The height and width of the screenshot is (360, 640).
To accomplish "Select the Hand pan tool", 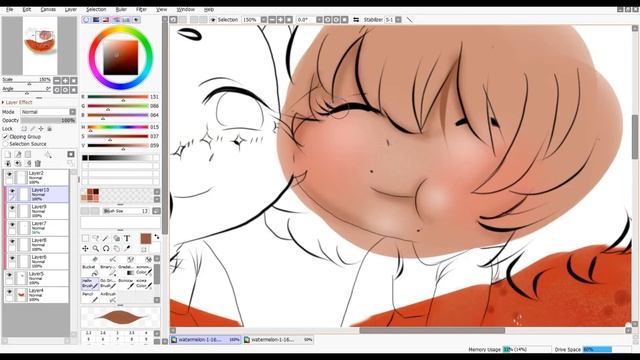I will [x=116, y=248].
